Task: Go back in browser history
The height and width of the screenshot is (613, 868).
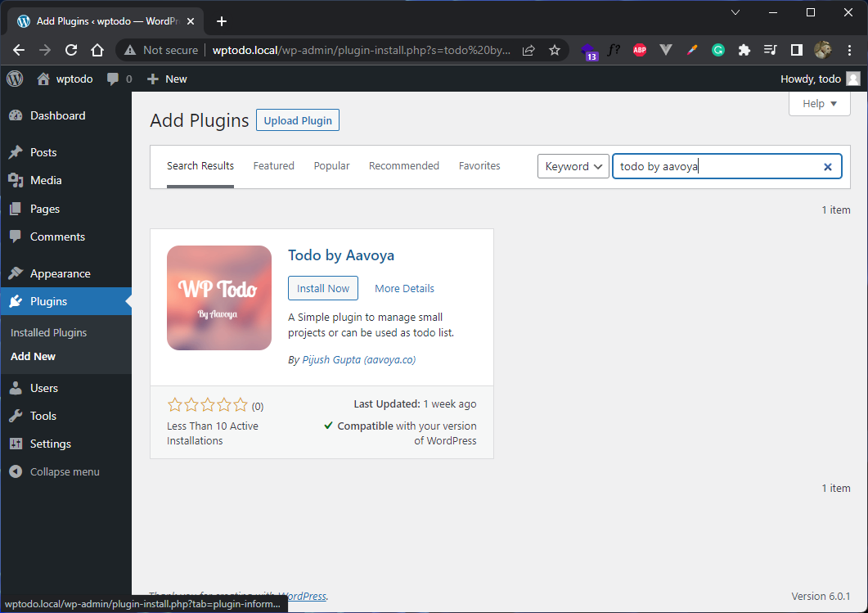Action: (x=19, y=50)
